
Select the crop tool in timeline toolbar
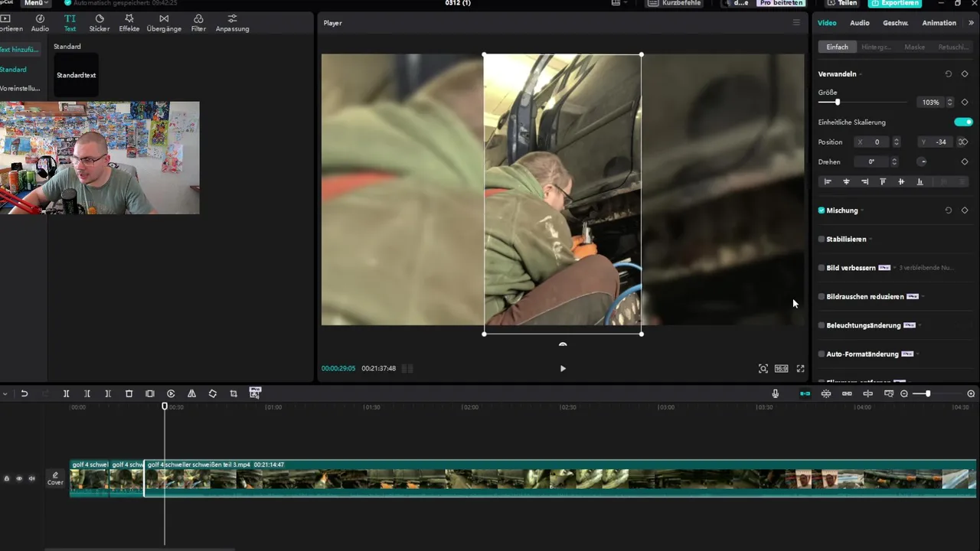point(234,393)
